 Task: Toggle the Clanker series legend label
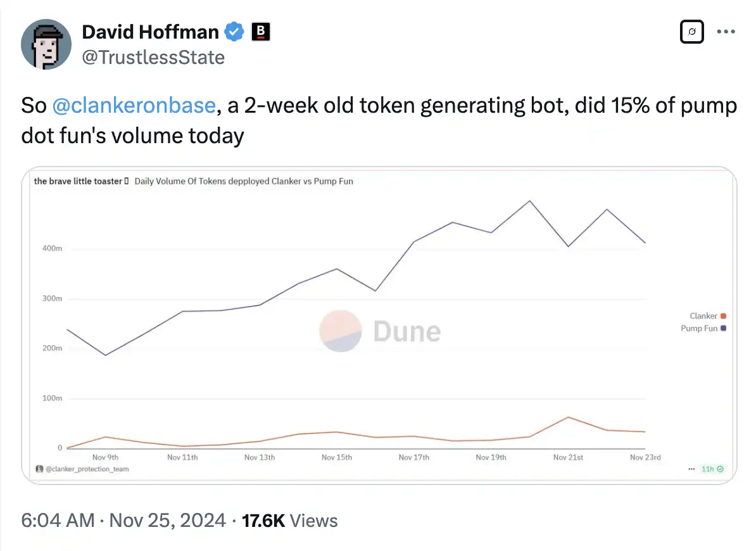[x=703, y=316]
